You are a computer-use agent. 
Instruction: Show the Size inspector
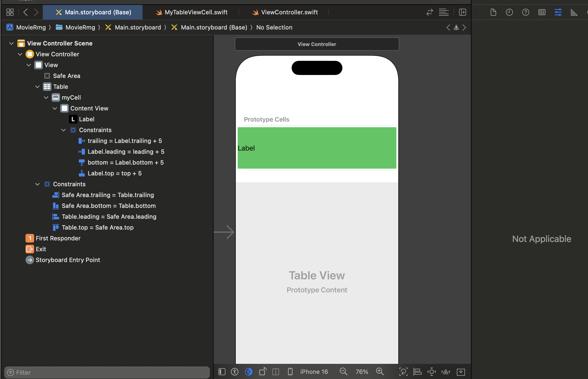574,12
